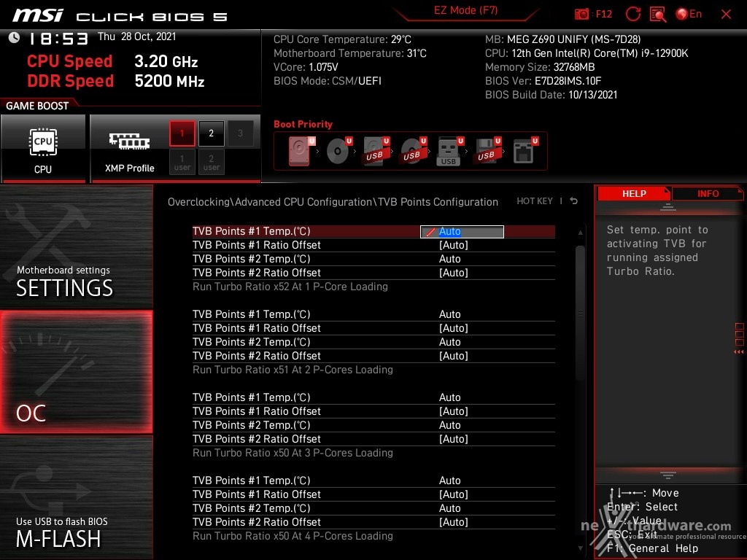Toggle the CPU Game Boost button
747x560 pixels.
click(43, 149)
